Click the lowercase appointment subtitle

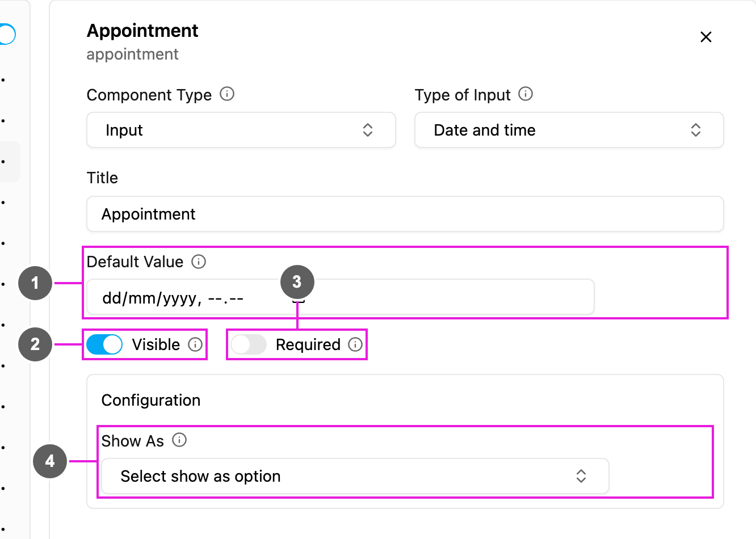(x=133, y=54)
